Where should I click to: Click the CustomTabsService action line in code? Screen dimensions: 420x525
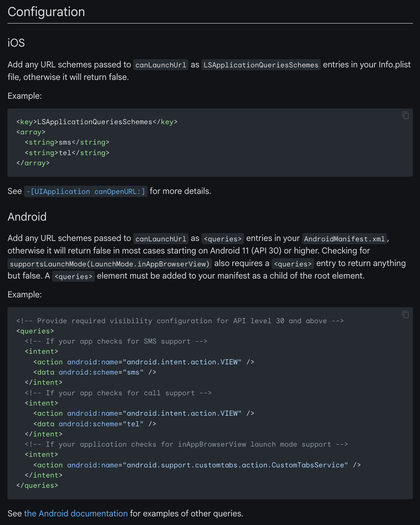click(x=197, y=465)
